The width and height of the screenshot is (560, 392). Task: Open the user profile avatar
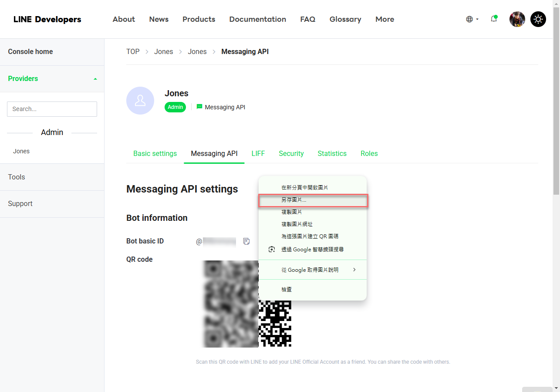517,19
